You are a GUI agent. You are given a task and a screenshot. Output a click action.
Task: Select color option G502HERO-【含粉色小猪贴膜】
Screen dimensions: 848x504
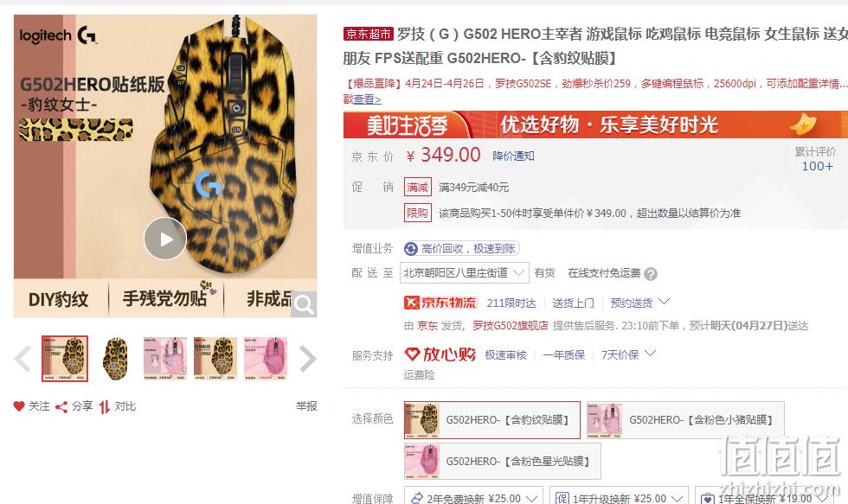685,420
